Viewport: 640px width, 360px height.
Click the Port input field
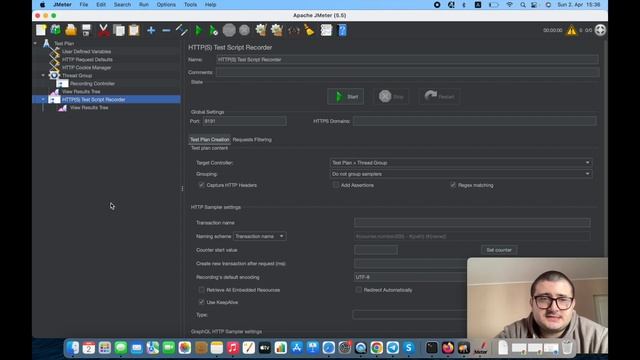coord(244,121)
